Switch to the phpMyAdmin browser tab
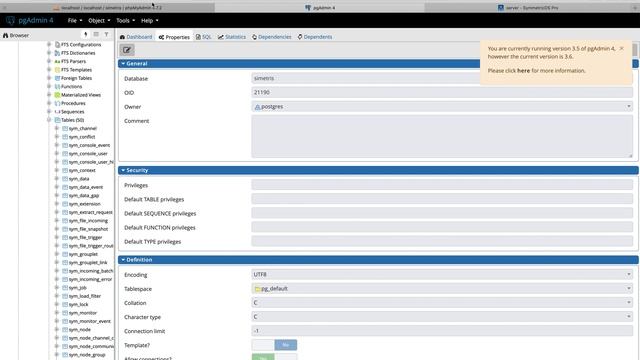Screen dimensions: 640x360 (x=107, y=7)
